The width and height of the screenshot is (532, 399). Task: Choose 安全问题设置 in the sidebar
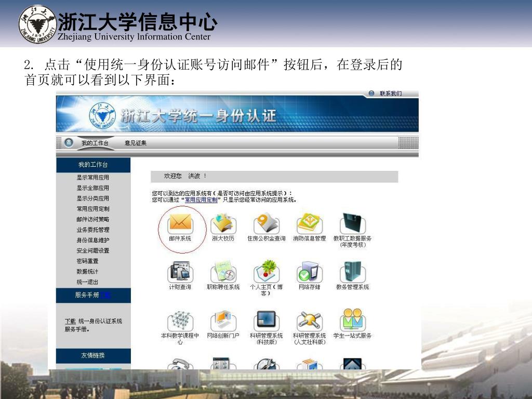93,251
